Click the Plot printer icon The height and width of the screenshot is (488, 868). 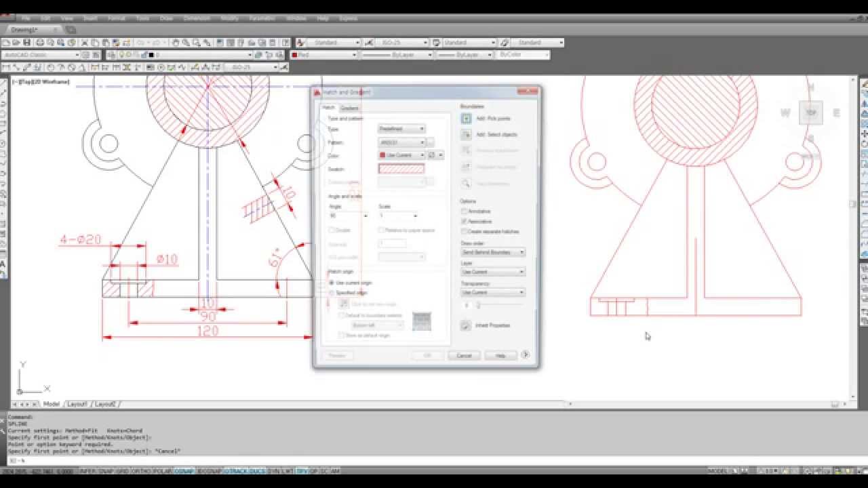tap(40, 43)
